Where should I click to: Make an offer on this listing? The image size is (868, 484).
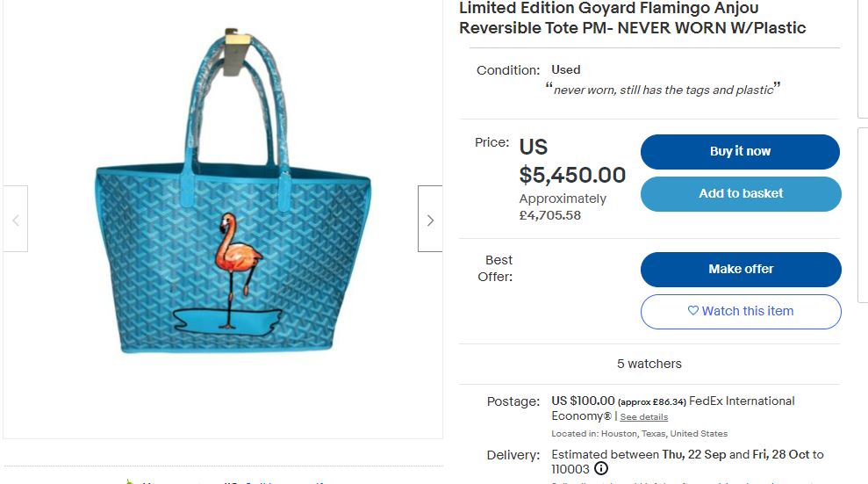(741, 269)
